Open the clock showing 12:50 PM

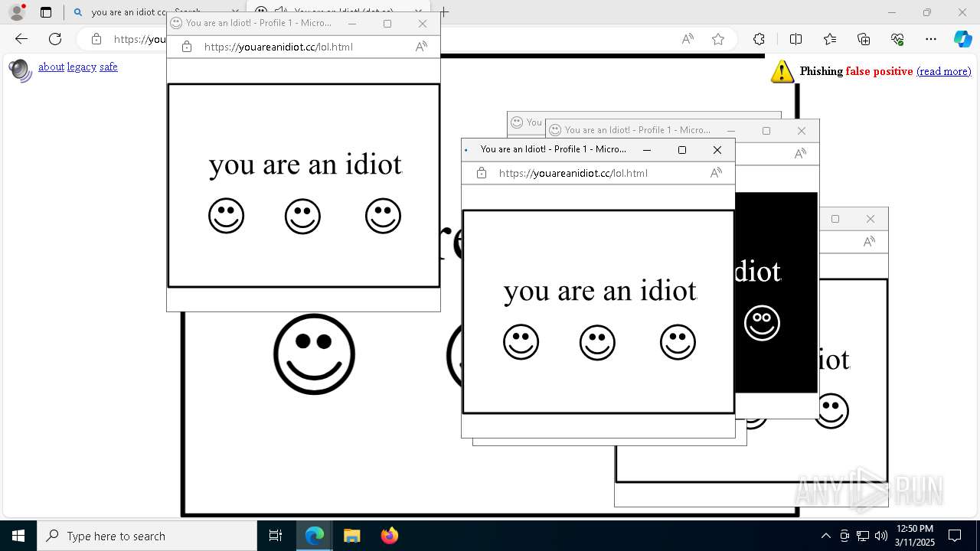[x=915, y=536]
